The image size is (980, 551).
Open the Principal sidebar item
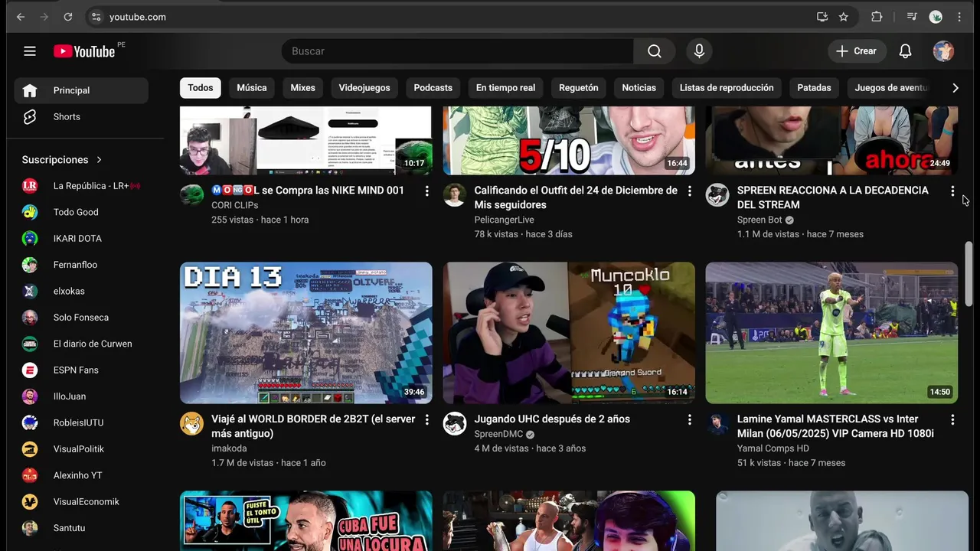[x=81, y=90]
